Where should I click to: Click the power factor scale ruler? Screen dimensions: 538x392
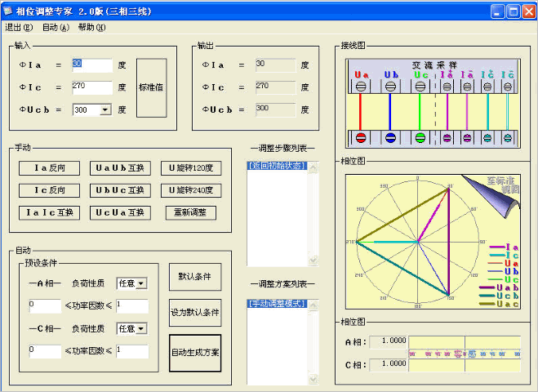point(465,354)
